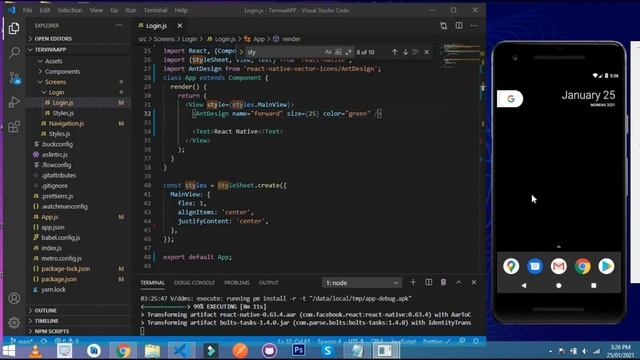Image resolution: width=640 pixels, height=360 pixels.
Task: Open Play Store on the emulator dock
Action: click(606, 266)
